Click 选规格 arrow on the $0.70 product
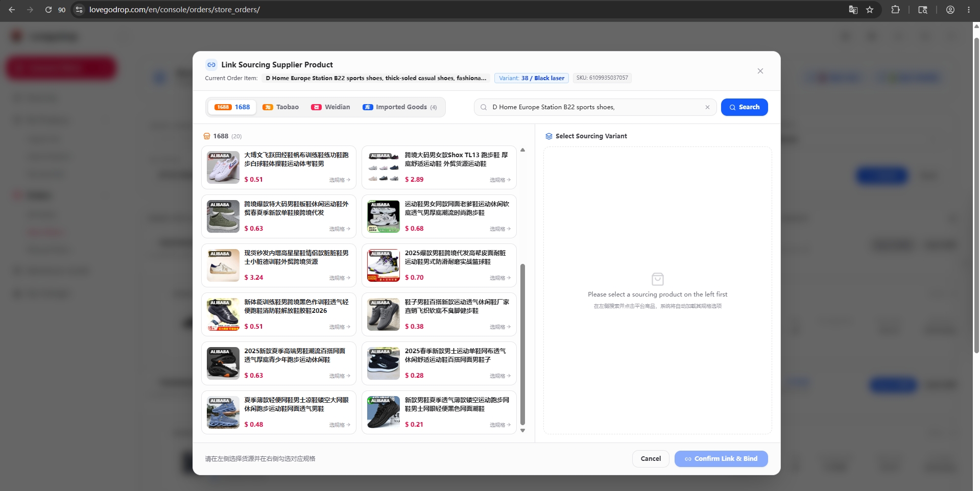The image size is (980, 491). (x=500, y=278)
